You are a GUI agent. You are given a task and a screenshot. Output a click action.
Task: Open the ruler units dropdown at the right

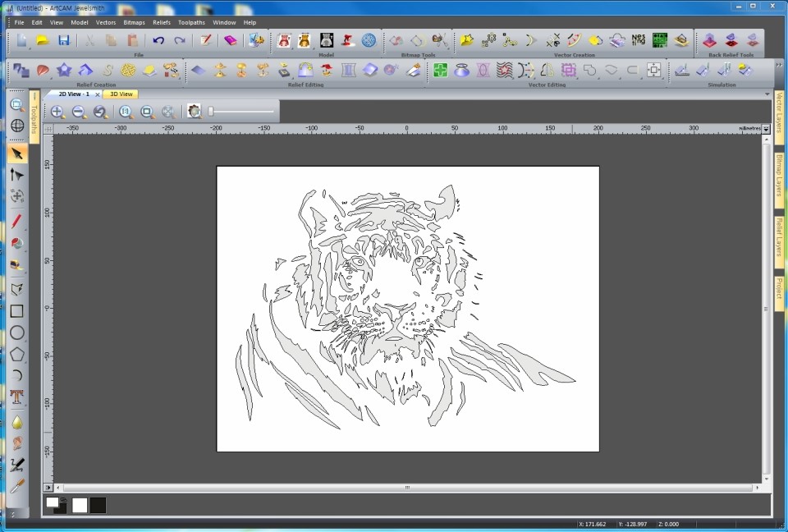tap(766, 129)
